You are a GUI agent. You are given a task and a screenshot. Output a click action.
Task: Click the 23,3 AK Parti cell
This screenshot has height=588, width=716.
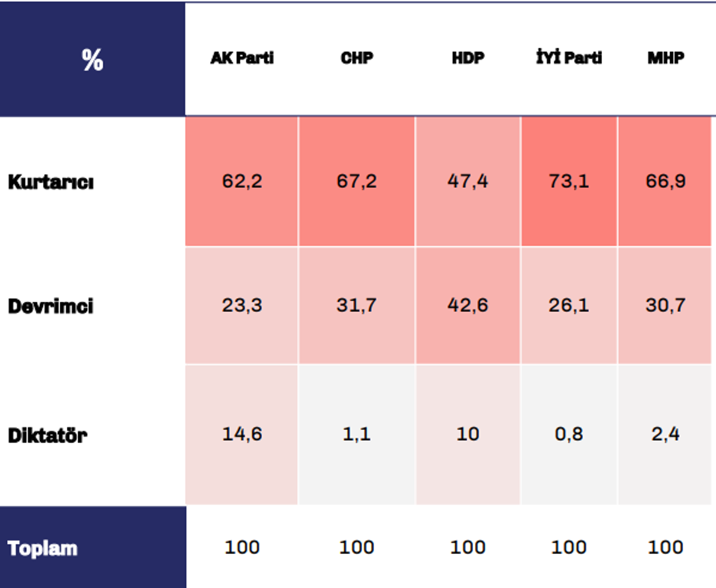click(x=242, y=305)
